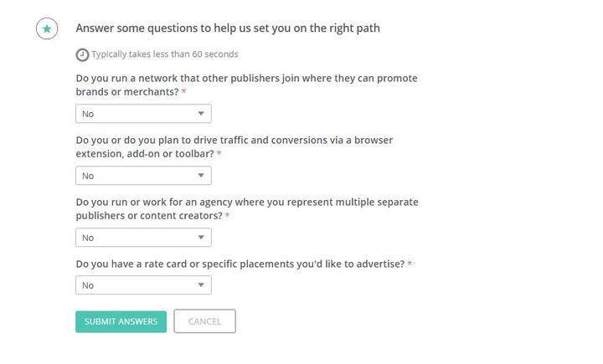
Task: Click the red asterisk after 'like to advertise?'
Action: [x=410, y=264]
